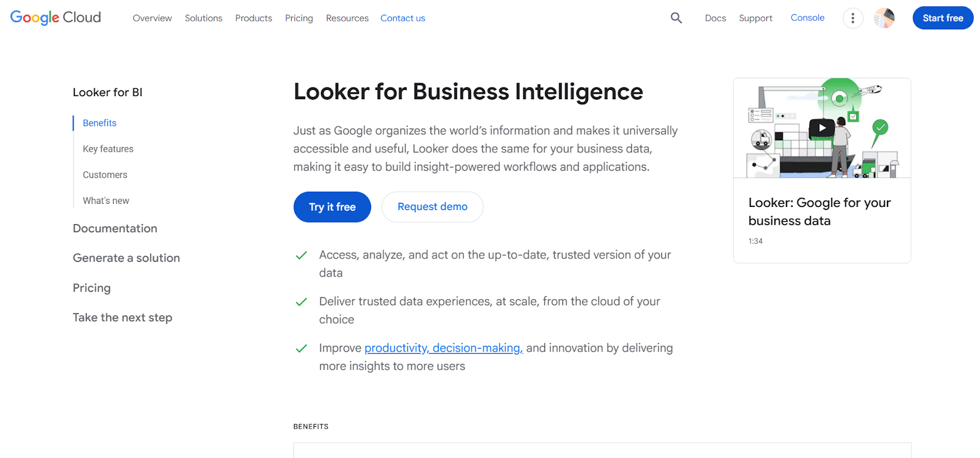The image size is (980, 458).
Task: Click the Start free button
Action: pyautogui.click(x=942, y=18)
